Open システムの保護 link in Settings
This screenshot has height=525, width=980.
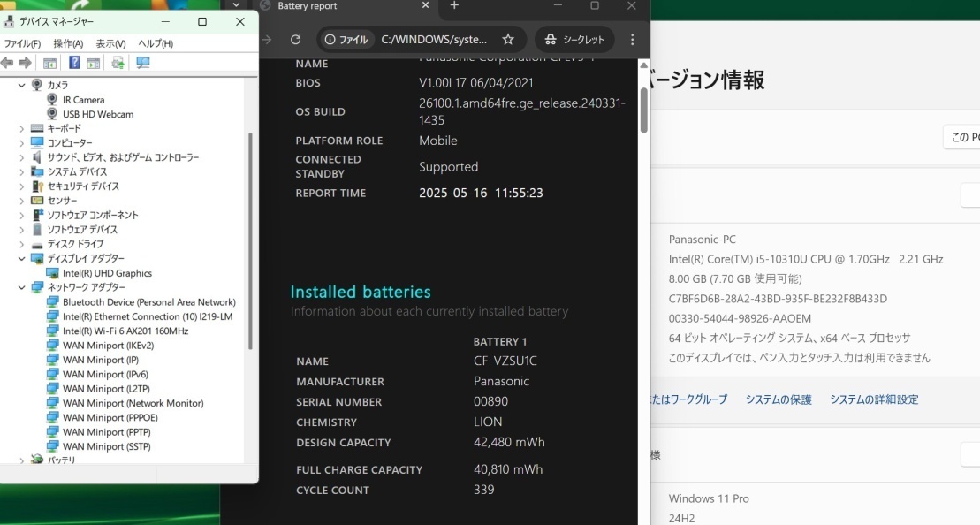pyautogui.click(x=779, y=399)
